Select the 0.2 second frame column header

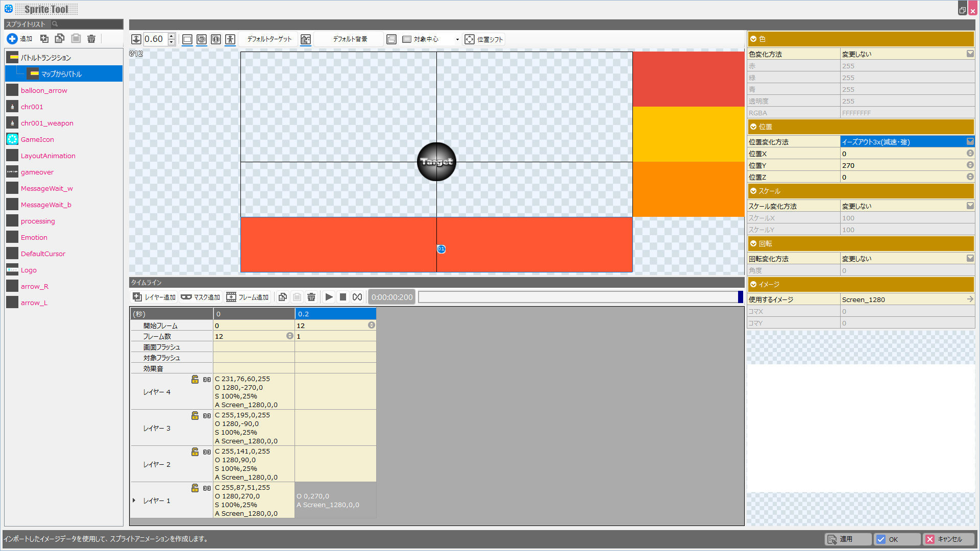pos(335,314)
